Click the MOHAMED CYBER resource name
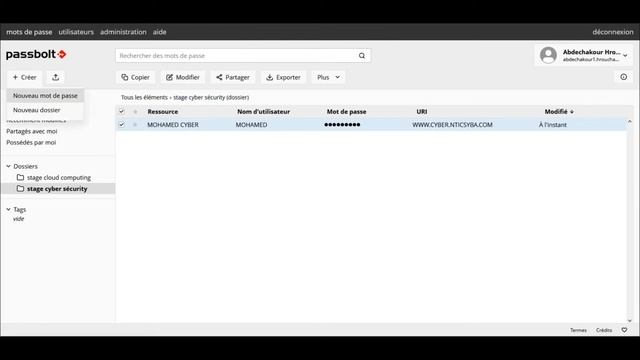The width and height of the screenshot is (640, 360). pyautogui.click(x=173, y=125)
